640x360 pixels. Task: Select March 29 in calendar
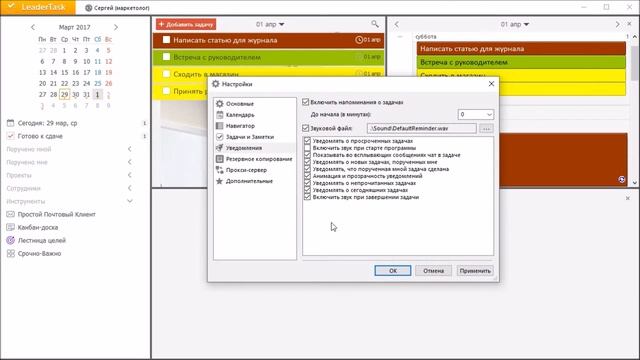[64, 94]
